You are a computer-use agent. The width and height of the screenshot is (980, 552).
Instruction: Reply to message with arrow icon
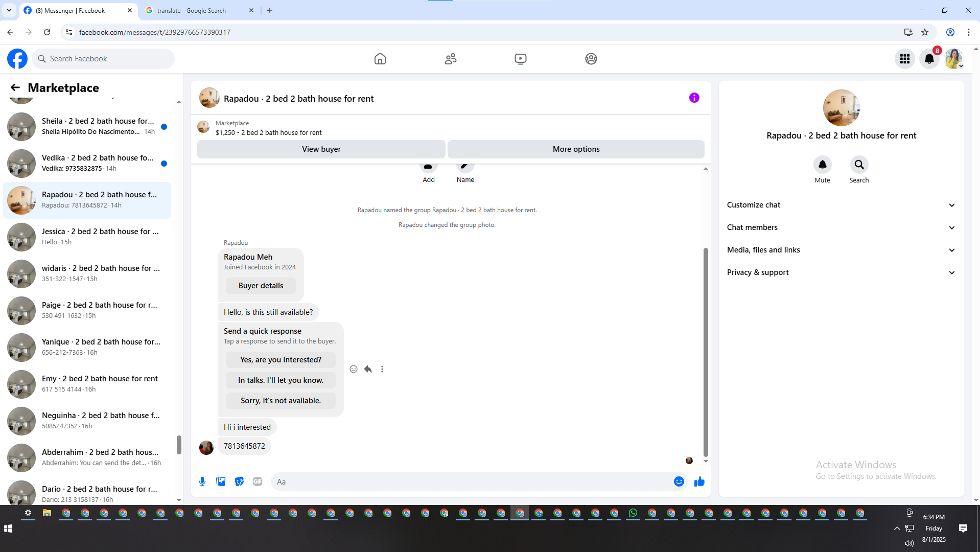click(x=368, y=369)
